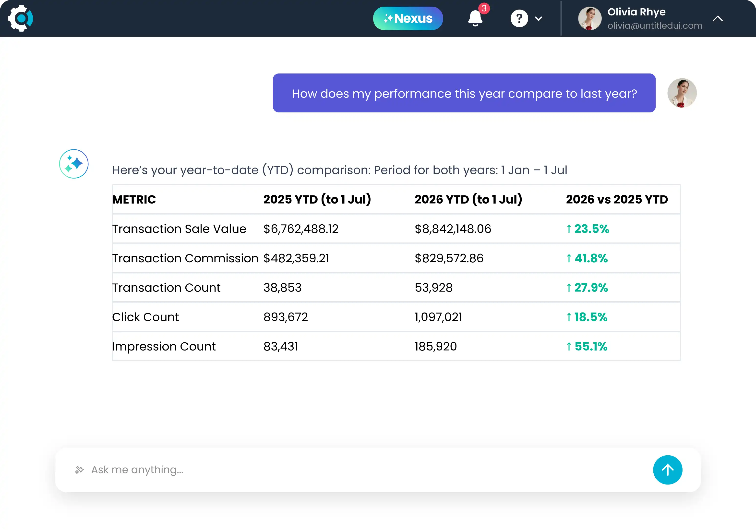Select the Olivia Rhye account name
756x532 pixels.
[636, 12]
